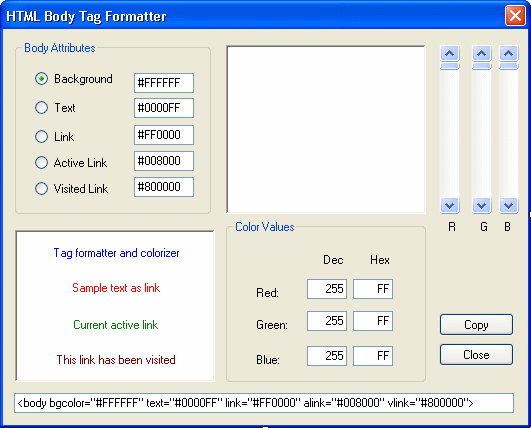Click the B slider up arrow
531x428 pixels.
[508, 53]
